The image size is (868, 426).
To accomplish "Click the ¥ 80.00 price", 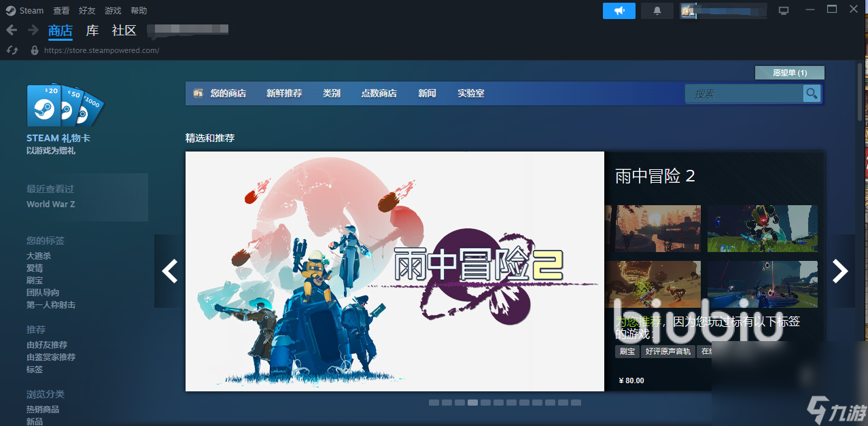I will click(x=631, y=380).
